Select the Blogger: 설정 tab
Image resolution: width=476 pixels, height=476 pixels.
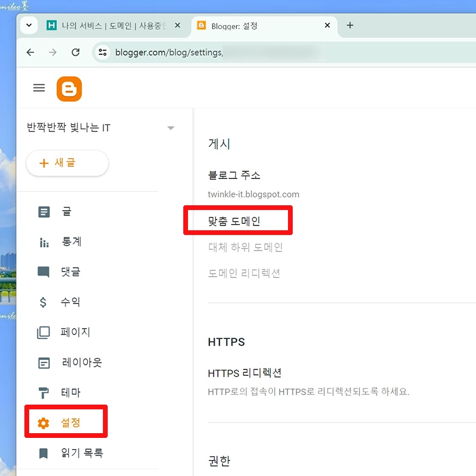250,26
